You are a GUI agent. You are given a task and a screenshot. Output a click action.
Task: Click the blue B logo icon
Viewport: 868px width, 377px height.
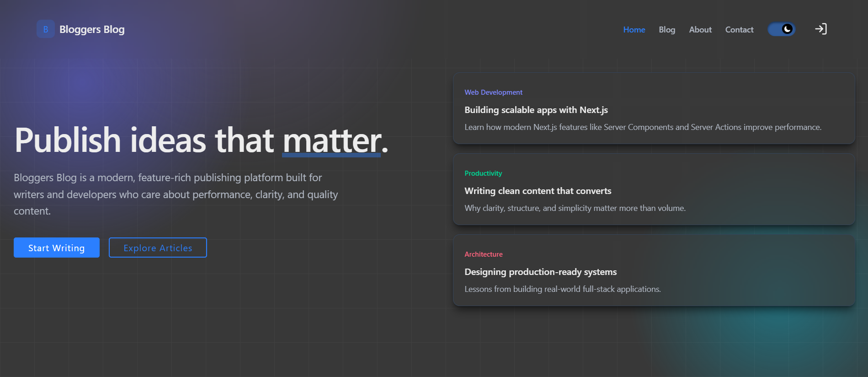(46, 29)
